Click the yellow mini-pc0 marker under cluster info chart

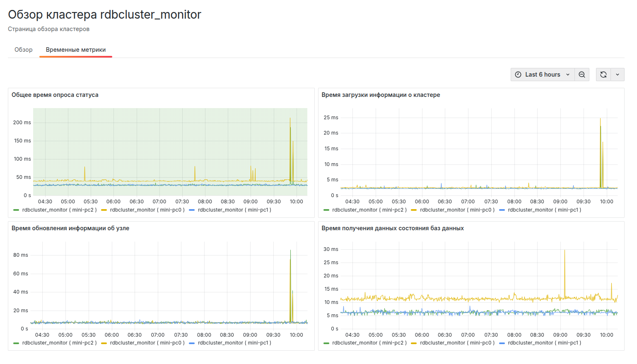pyautogui.click(x=415, y=210)
